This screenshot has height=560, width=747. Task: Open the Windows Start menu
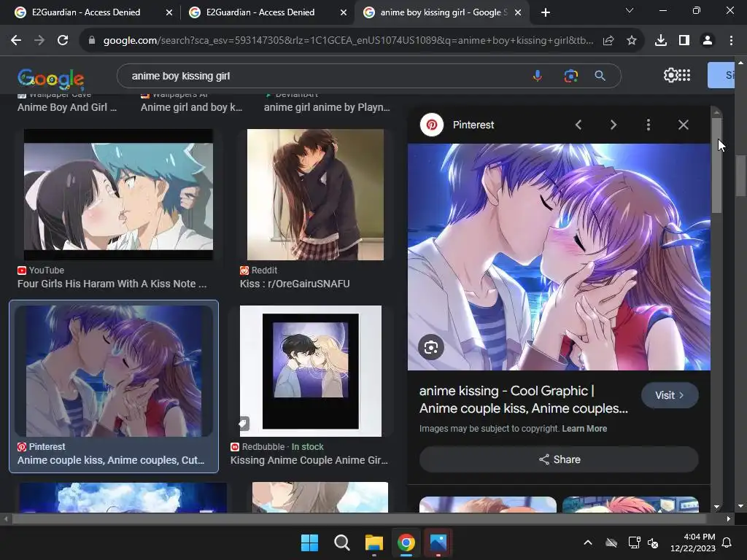pos(309,542)
